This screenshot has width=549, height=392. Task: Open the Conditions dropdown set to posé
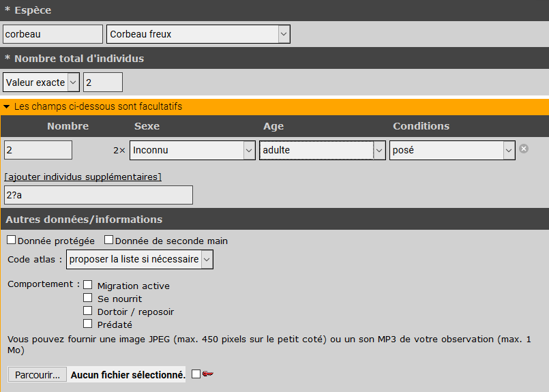click(x=451, y=150)
